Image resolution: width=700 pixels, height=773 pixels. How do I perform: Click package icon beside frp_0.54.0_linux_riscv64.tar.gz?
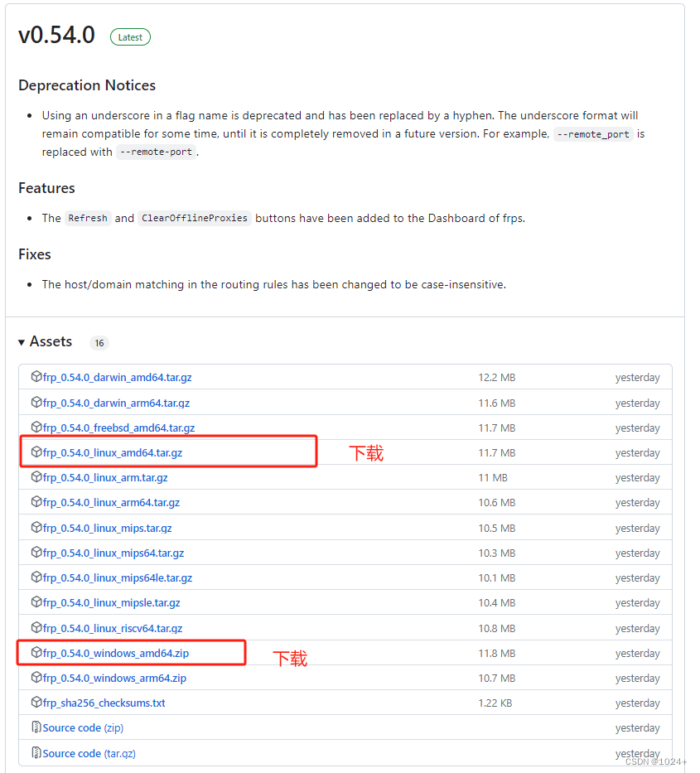[36, 627]
